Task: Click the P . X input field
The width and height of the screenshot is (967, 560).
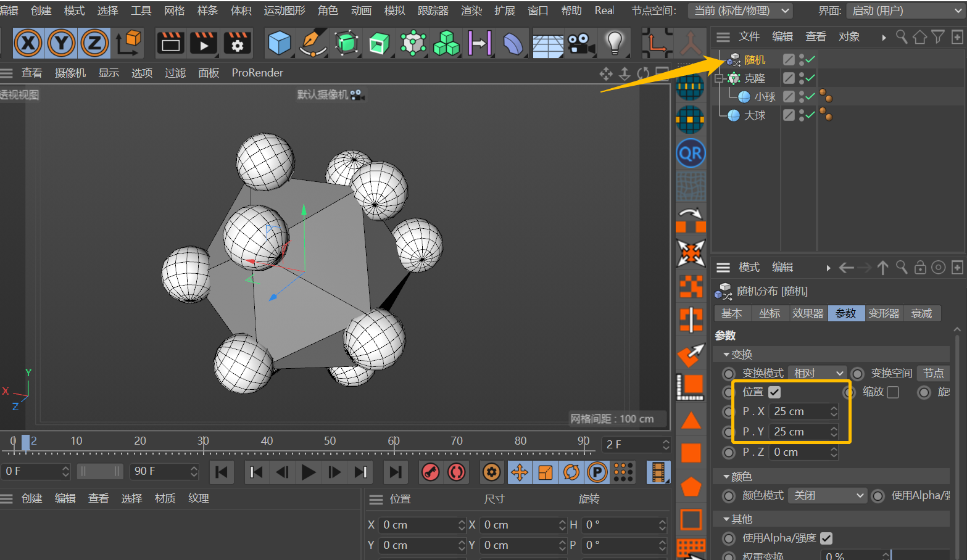Action: tap(804, 411)
